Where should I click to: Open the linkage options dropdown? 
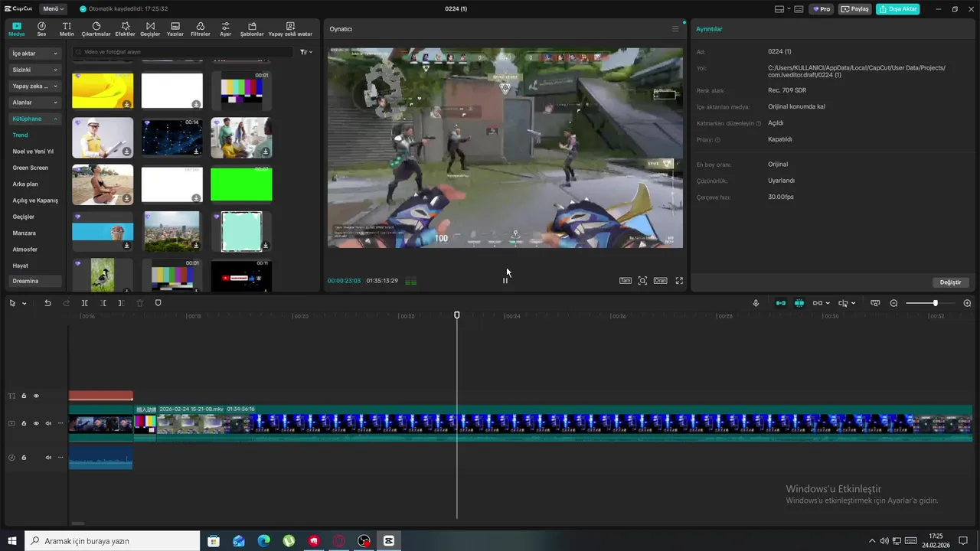pos(828,303)
